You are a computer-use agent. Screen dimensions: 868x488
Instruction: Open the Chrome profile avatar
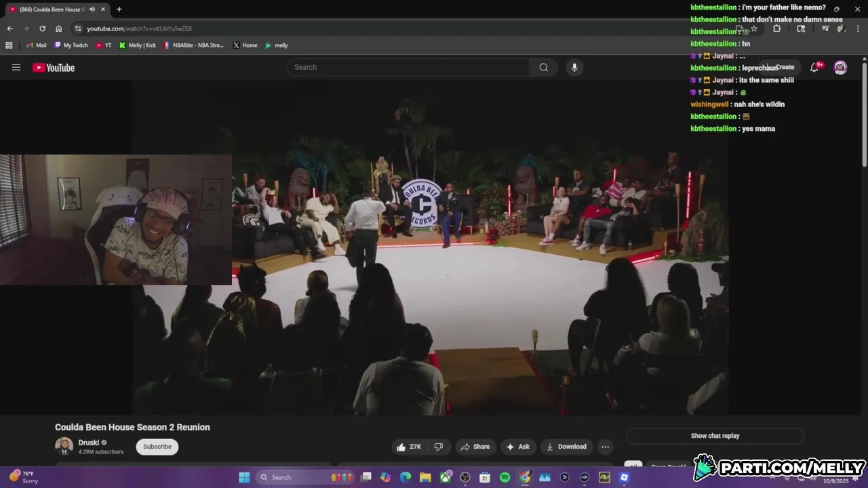point(841,28)
